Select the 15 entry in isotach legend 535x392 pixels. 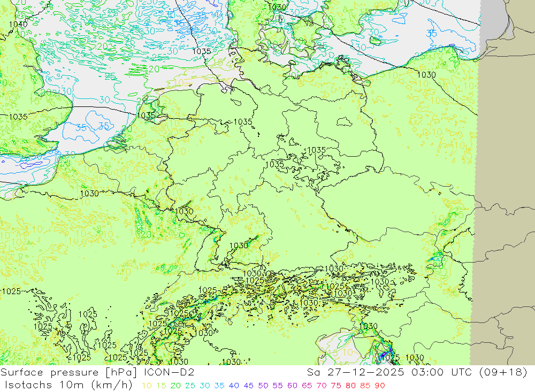161,386
